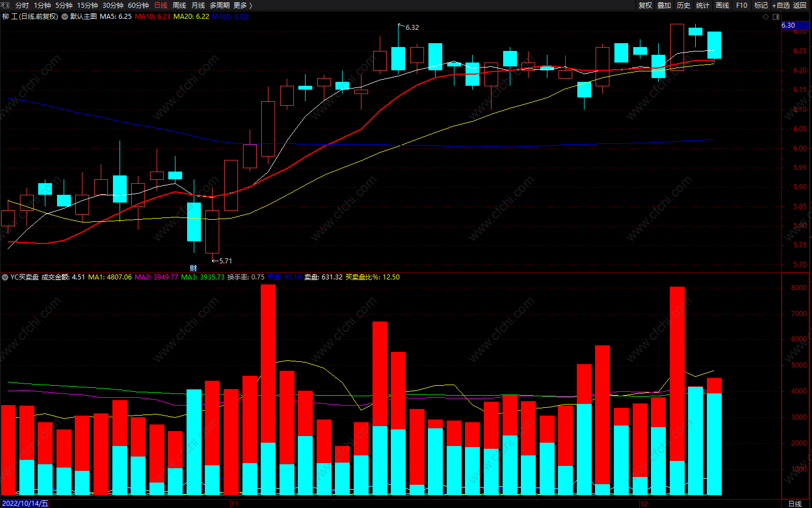Click the 换手率: 0.75 value

(246, 277)
